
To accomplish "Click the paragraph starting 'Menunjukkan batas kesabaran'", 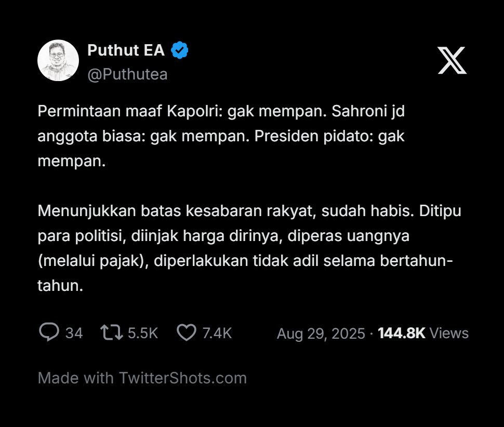I will 249,248.
